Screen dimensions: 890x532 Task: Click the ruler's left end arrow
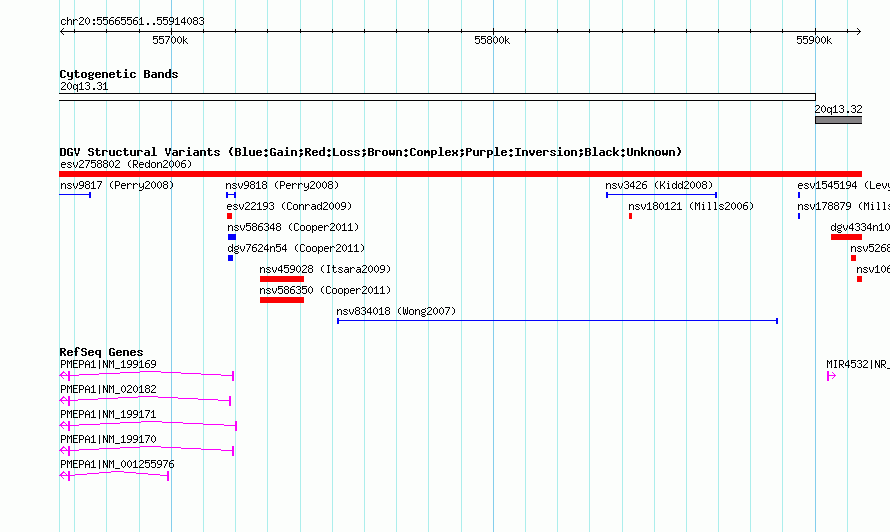click(62, 32)
